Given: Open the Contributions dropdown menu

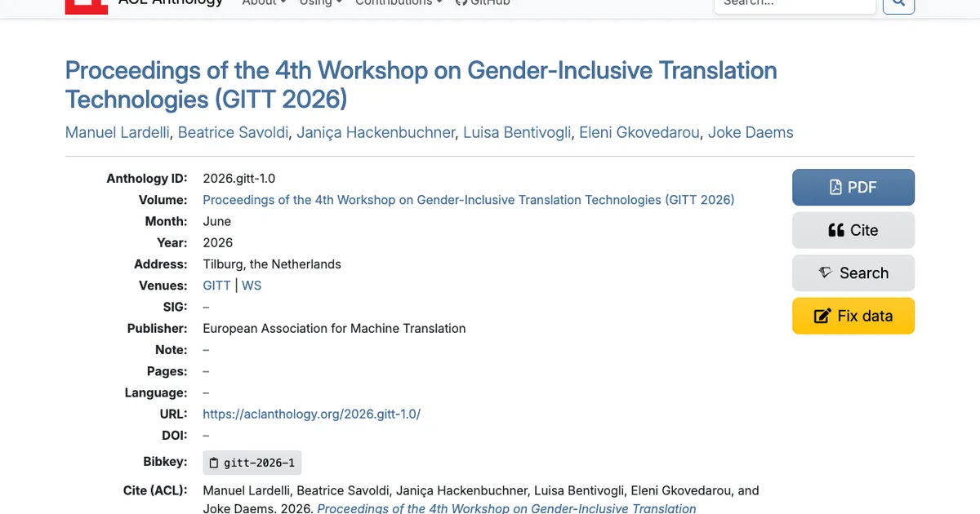Looking at the screenshot, I should [399, 3].
